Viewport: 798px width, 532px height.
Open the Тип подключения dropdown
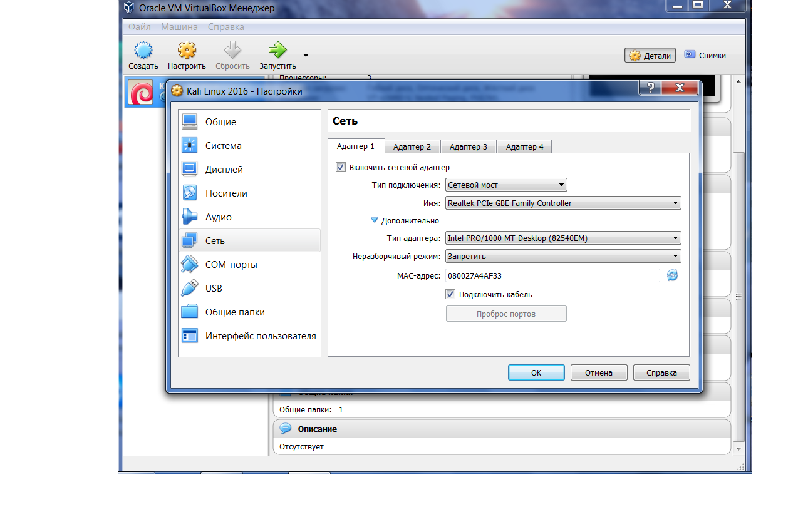tap(505, 185)
